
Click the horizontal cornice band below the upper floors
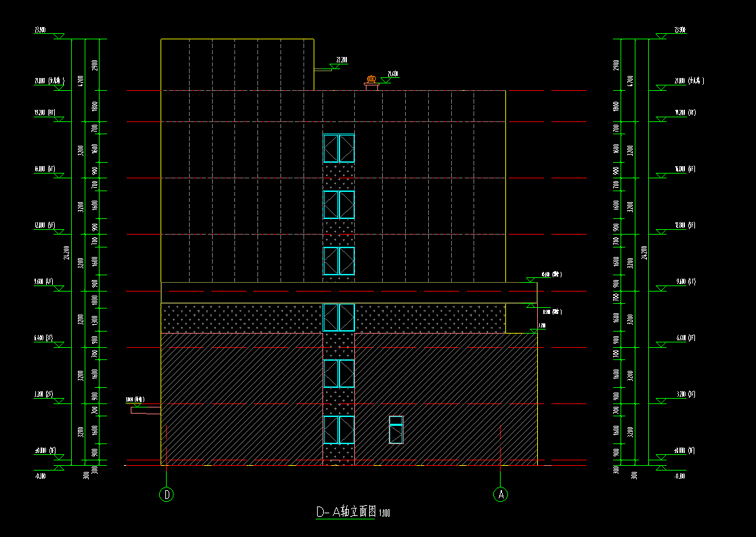pos(348,292)
